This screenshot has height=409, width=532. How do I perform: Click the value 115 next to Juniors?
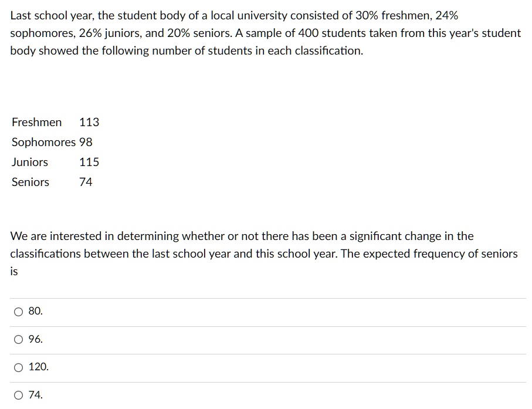pos(88,162)
